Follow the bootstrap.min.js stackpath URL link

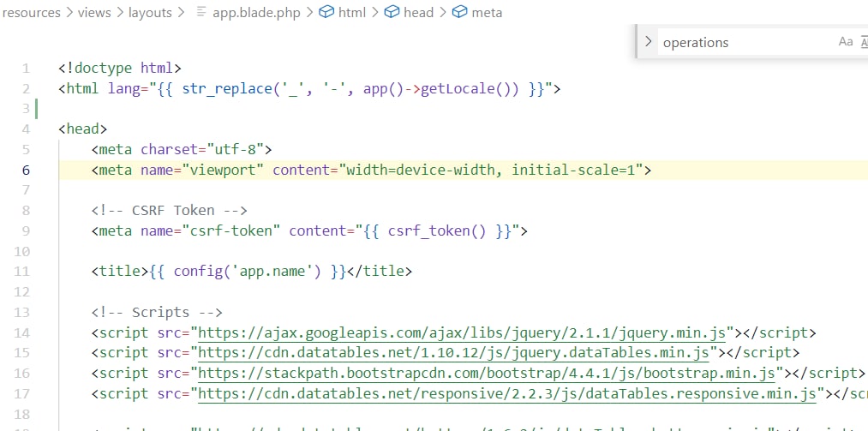click(x=487, y=373)
